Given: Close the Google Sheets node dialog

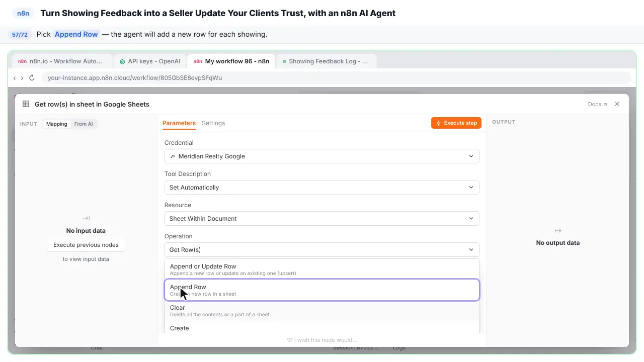Looking at the screenshot, I should (617, 104).
